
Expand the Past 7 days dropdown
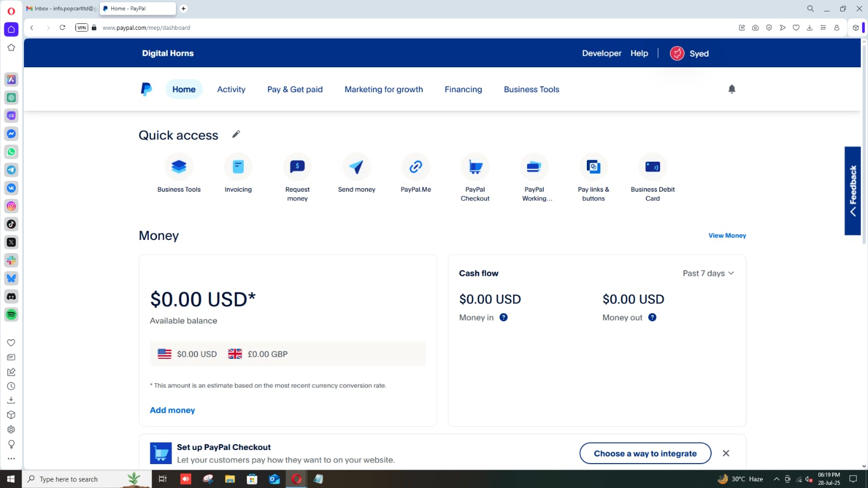[708, 273]
